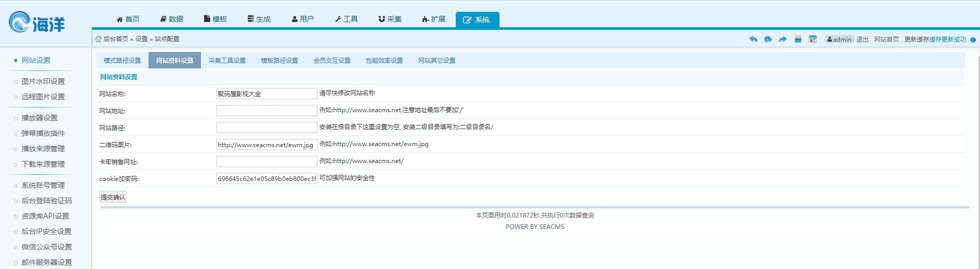This screenshot has width=980, height=269.
Task: Click the blue printer-like icon in the toolbar
Action: 798,39
